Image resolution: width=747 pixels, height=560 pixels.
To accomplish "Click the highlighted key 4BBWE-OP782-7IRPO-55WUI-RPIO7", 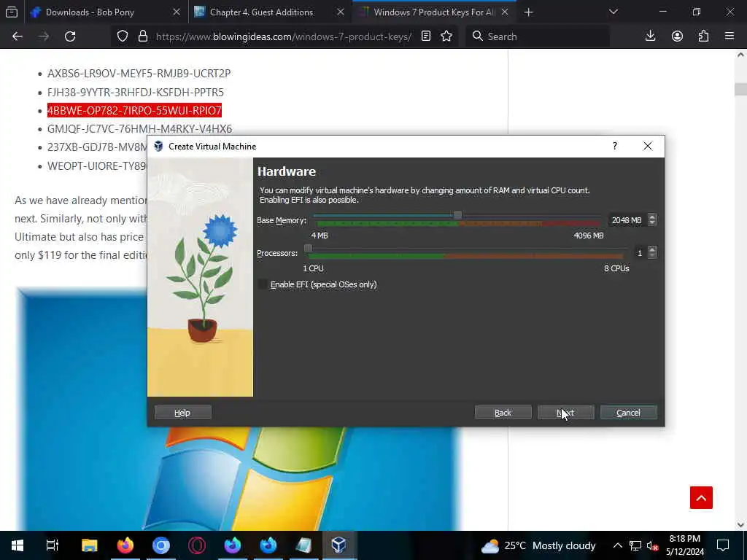I will pos(134,111).
